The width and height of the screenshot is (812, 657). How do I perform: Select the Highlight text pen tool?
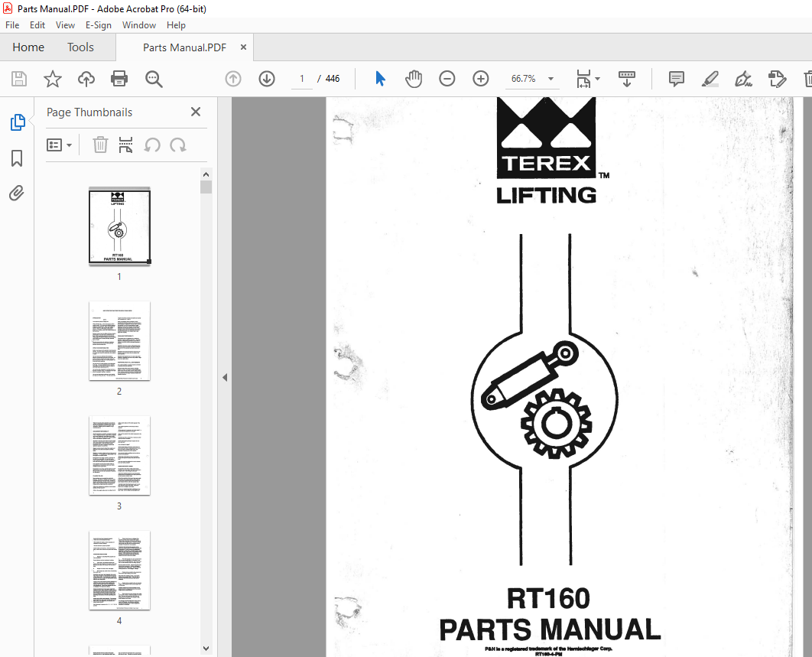(710, 79)
